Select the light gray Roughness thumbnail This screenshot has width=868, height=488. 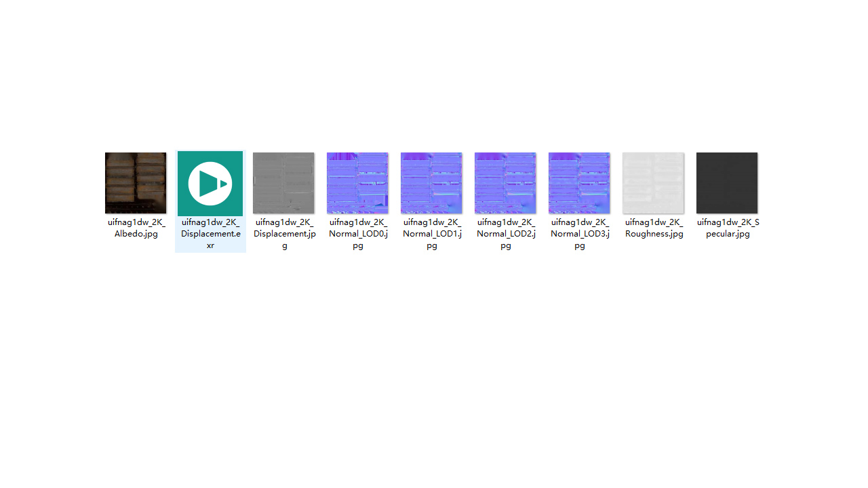coord(653,183)
